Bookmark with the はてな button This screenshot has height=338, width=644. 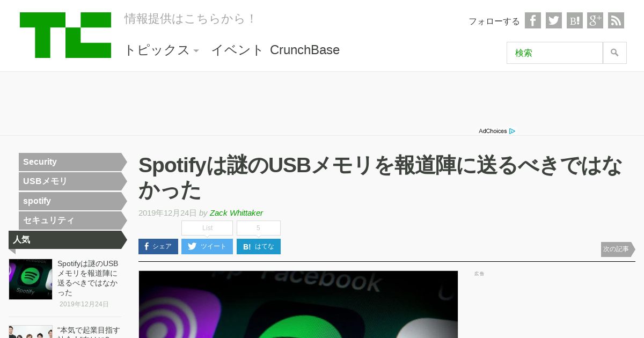(259, 246)
